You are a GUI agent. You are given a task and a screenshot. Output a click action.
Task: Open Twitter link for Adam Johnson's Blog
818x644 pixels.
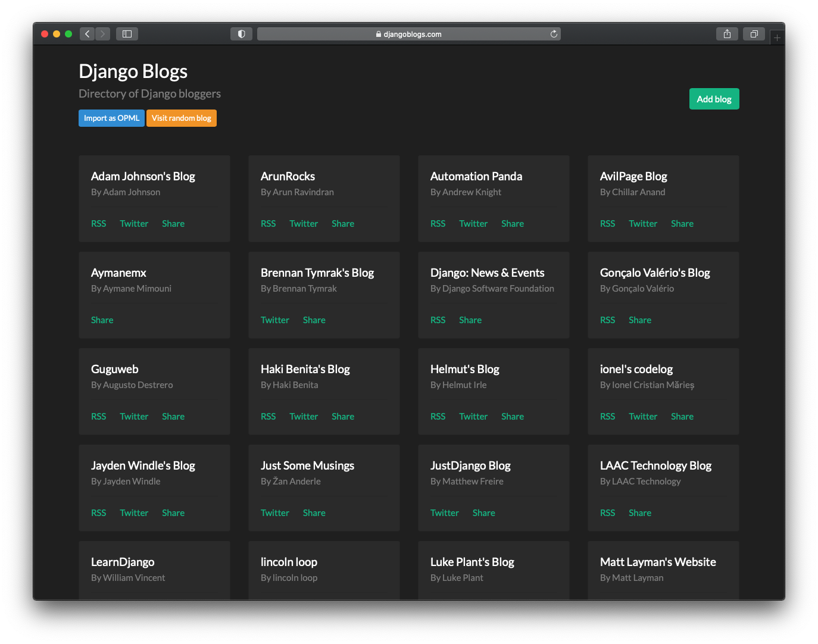click(134, 224)
